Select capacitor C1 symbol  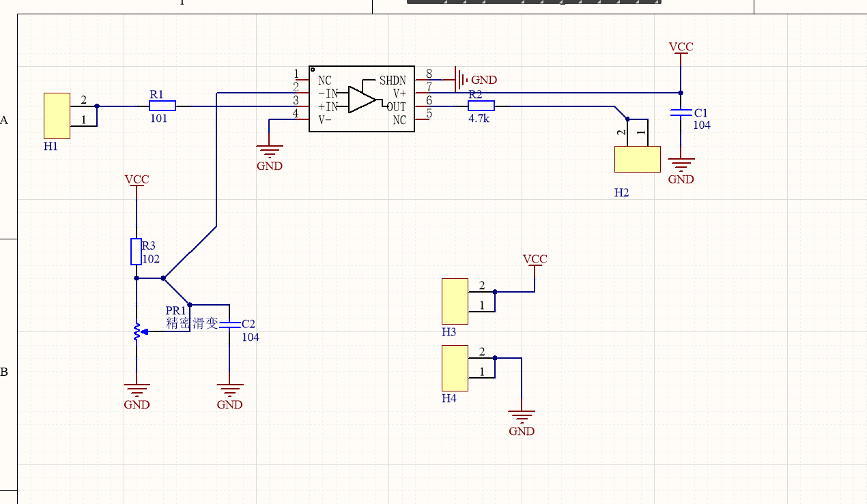[681, 113]
